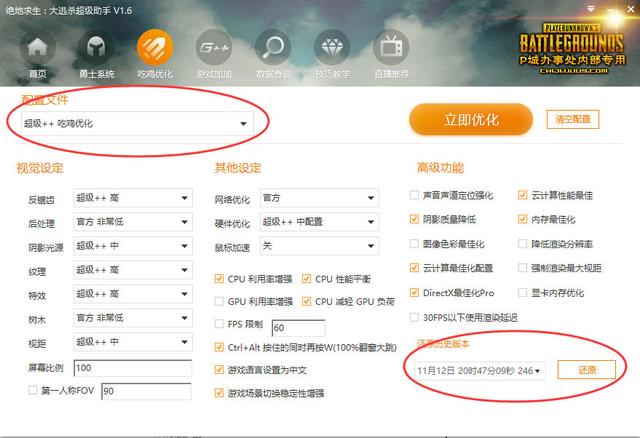Image resolution: width=640 pixels, height=438 pixels.
Task: Toggle 阴影质量降低 checkbox
Action: click(x=414, y=219)
